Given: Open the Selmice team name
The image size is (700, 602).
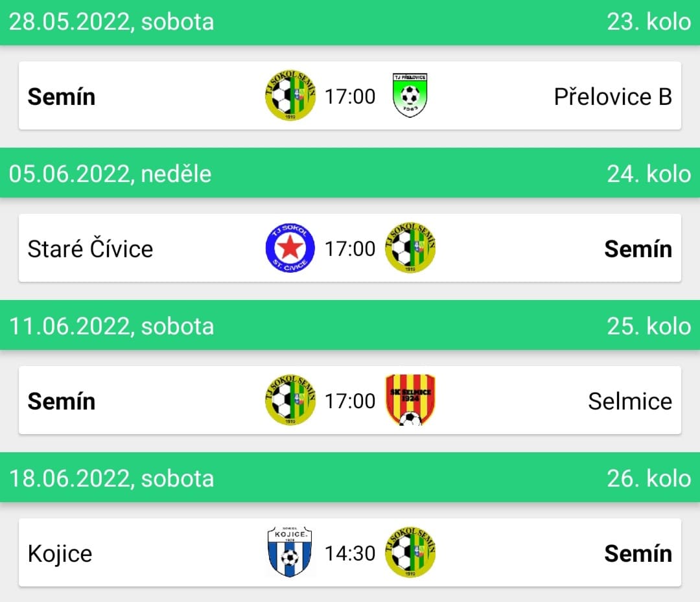Looking at the screenshot, I should [x=630, y=400].
